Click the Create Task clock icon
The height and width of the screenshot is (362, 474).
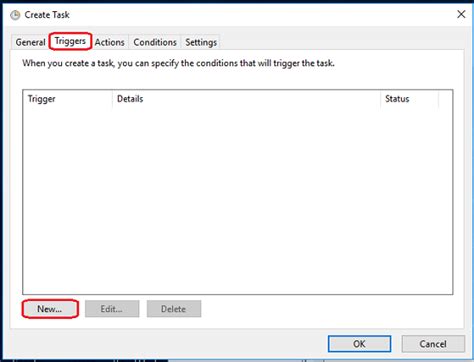click(15, 15)
